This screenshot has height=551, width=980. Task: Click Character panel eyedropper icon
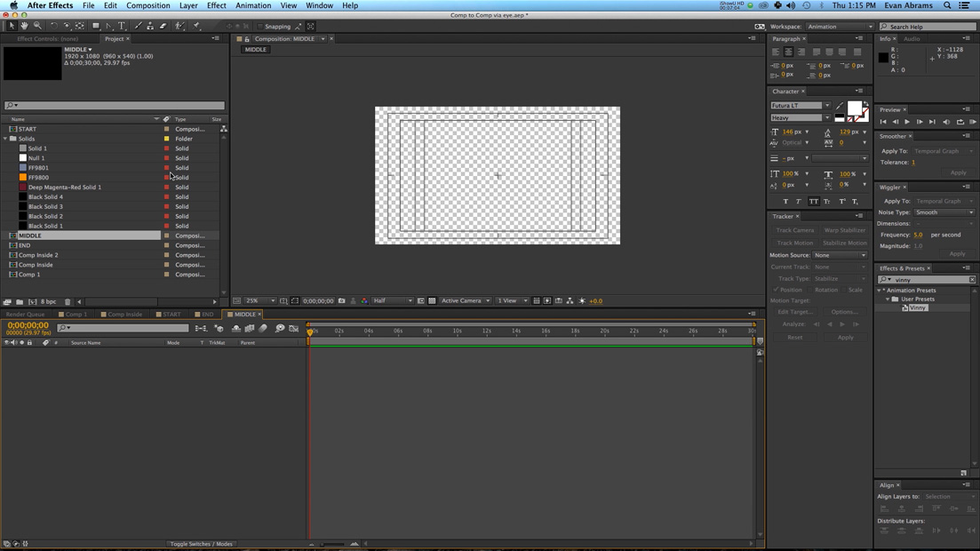[840, 106]
